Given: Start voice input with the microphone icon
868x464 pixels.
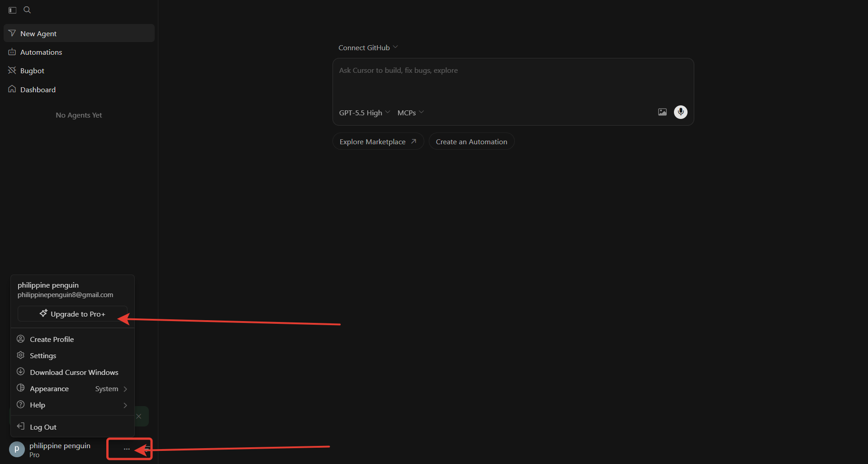Looking at the screenshot, I should coord(681,112).
